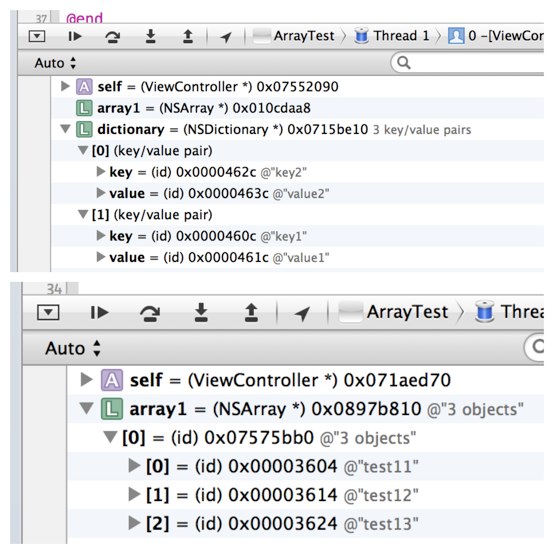Hide debug area button in lower panel
This screenshot has height=554, width=554.
(48, 313)
